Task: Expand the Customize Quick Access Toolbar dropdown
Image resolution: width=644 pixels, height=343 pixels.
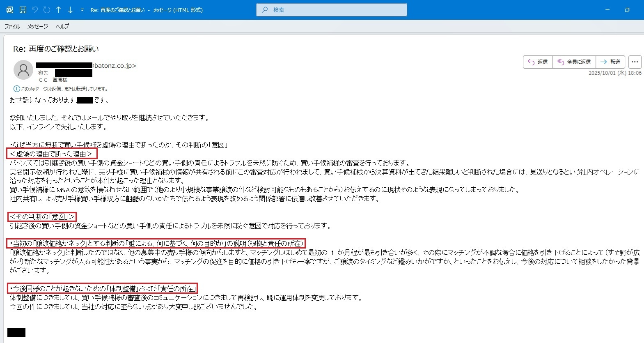Action: 82,10
